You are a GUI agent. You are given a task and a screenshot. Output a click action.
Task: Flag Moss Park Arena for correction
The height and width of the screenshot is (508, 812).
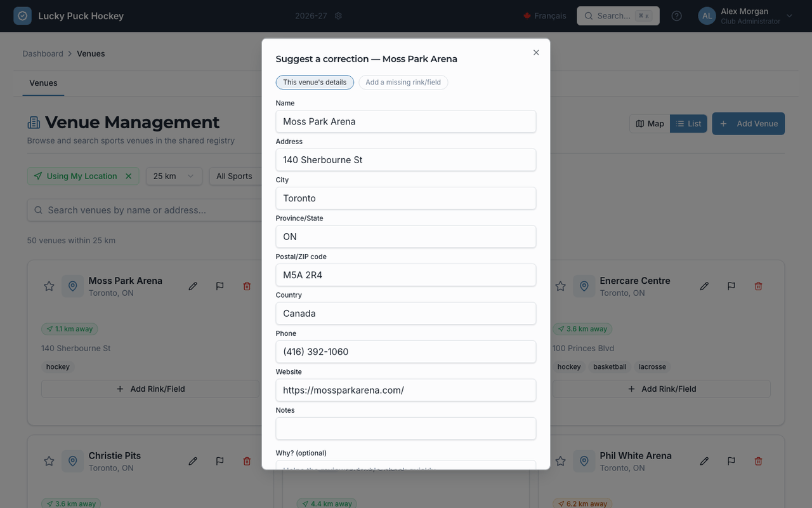(220, 286)
